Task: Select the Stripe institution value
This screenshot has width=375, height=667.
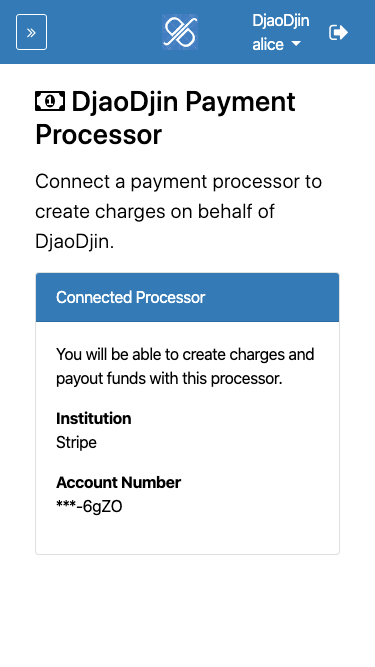Action: click(77, 442)
